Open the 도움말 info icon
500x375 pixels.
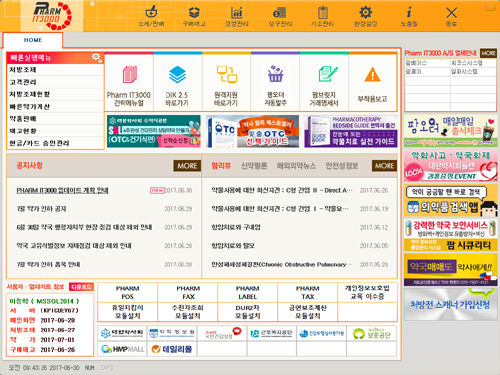coord(409,16)
